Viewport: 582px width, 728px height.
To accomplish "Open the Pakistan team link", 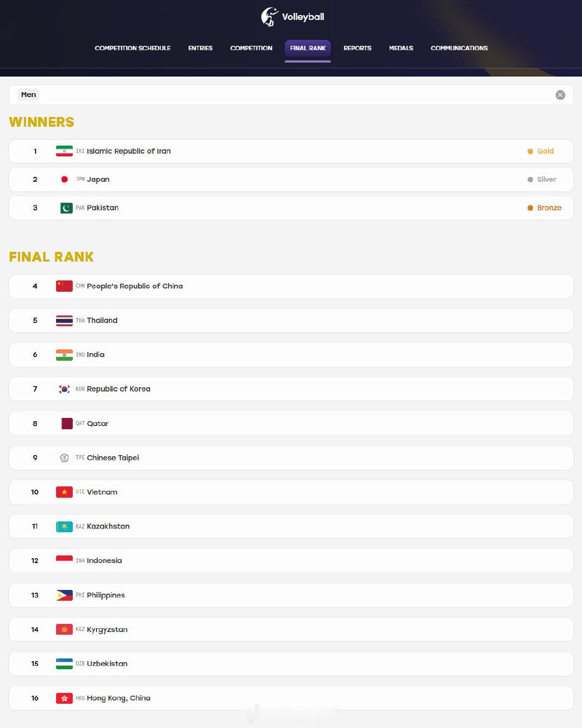I will (103, 208).
